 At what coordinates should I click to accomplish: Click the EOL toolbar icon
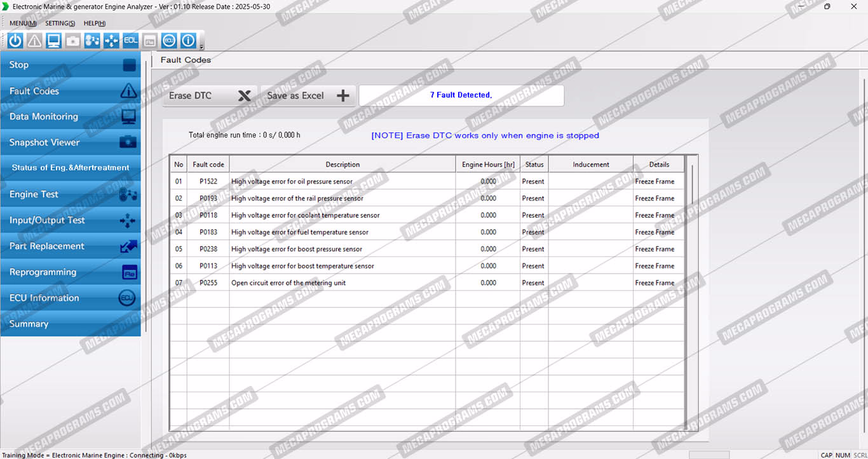click(131, 41)
